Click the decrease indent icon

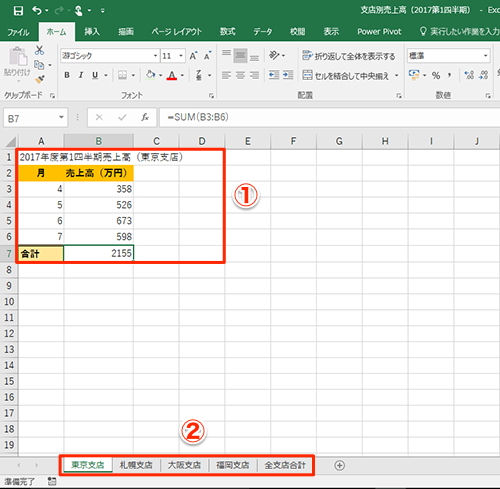coord(274,75)
